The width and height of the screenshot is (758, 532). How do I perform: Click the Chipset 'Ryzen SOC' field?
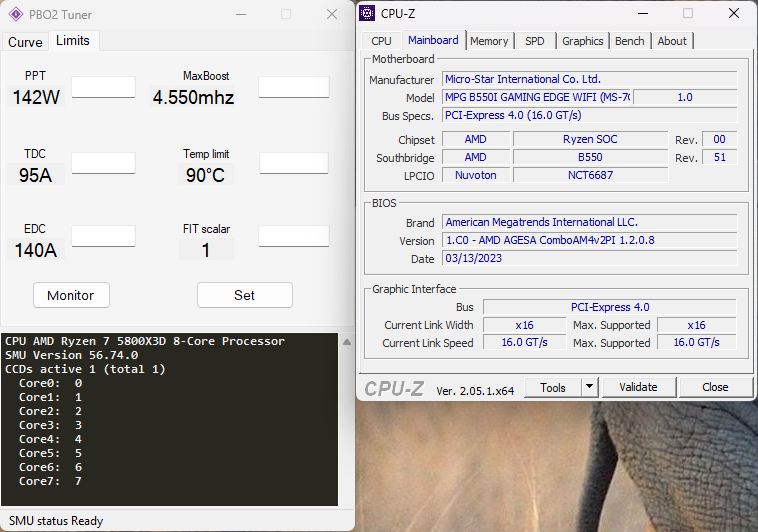click(590, 139)
